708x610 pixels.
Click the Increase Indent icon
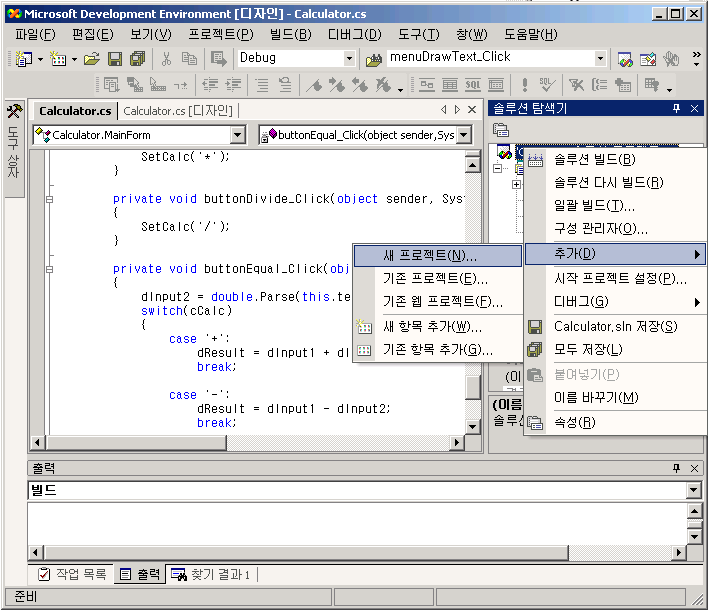233,84
